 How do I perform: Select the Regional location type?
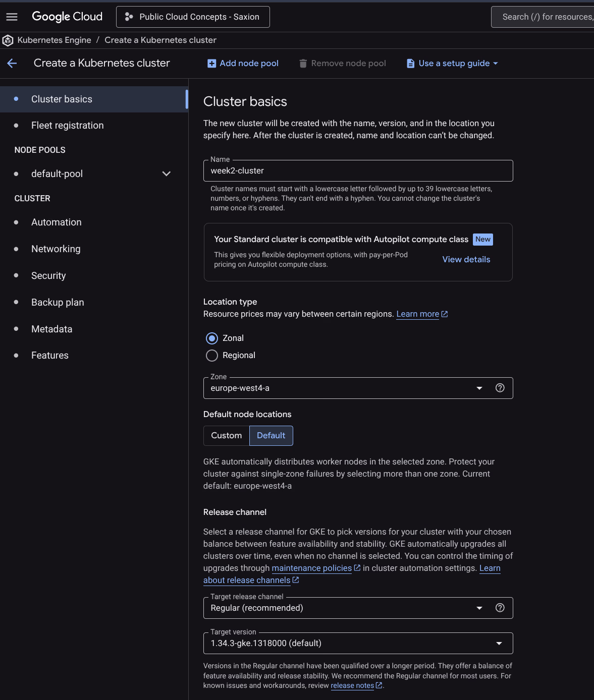(212, 356)
